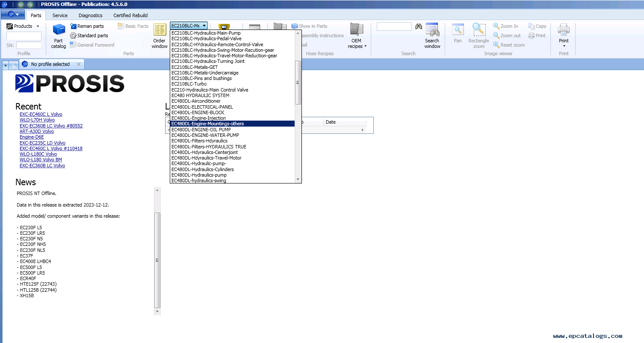The image size is (644, 343).
Task: Open recent ART-A30D Volvo link
Action: pyautogui.click(x=37, y=131)
